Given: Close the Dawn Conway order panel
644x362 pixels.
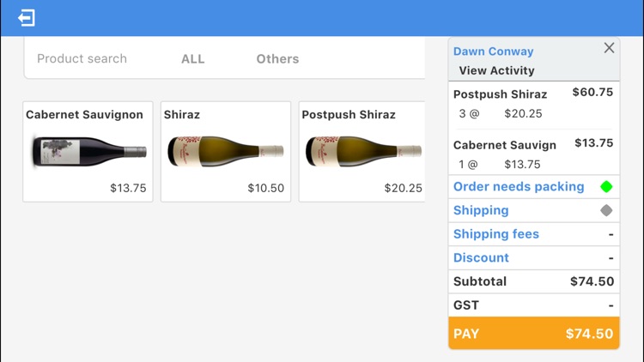Looking at the screenshot, I should (x=609, y=49).
